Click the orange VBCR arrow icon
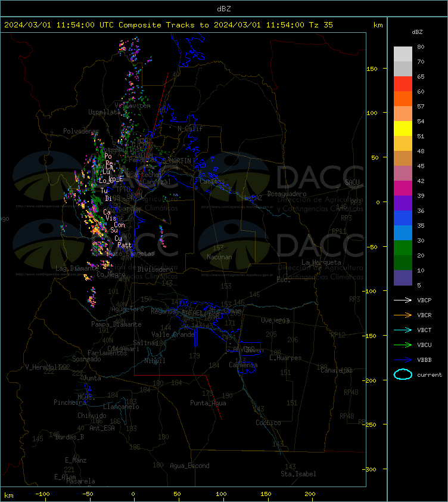Viewport: 448px width, 502px height. click(403, 315)
